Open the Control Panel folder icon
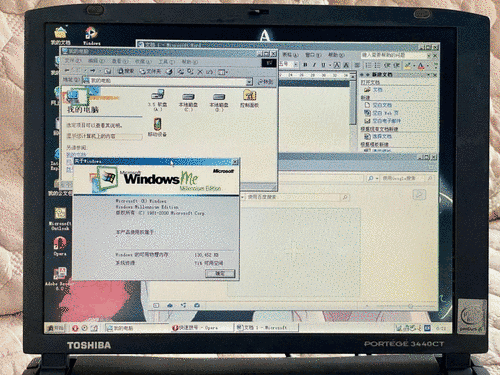 pyautogui.click(x=249, y=99)
